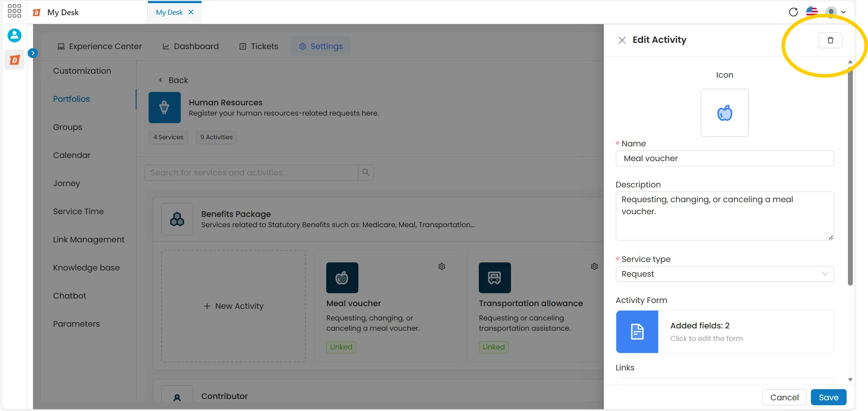Click the search magnifier button

[x=365, y=173]
